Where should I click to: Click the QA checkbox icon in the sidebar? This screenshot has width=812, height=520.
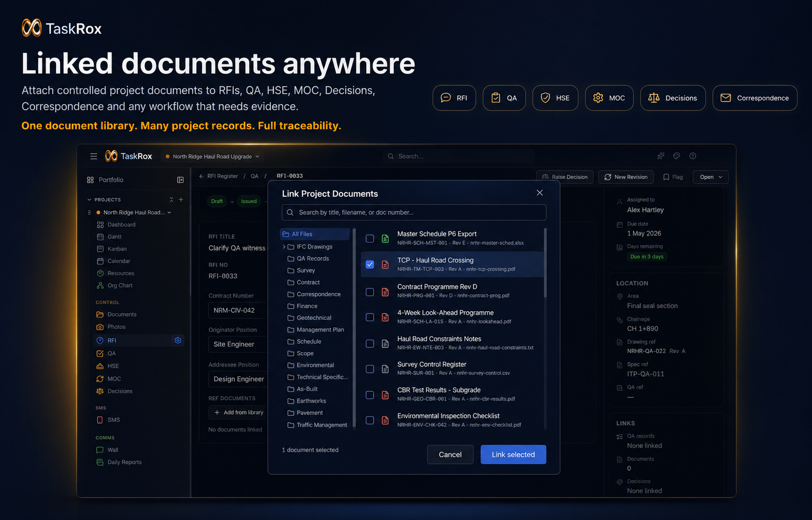[x=100, y=353]
